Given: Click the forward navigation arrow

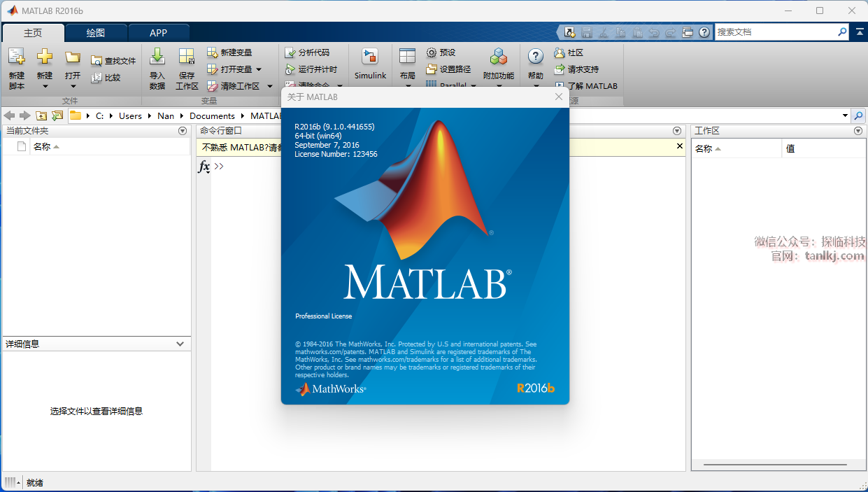Looking at the screenshot, I should click(x=25, y=115).
